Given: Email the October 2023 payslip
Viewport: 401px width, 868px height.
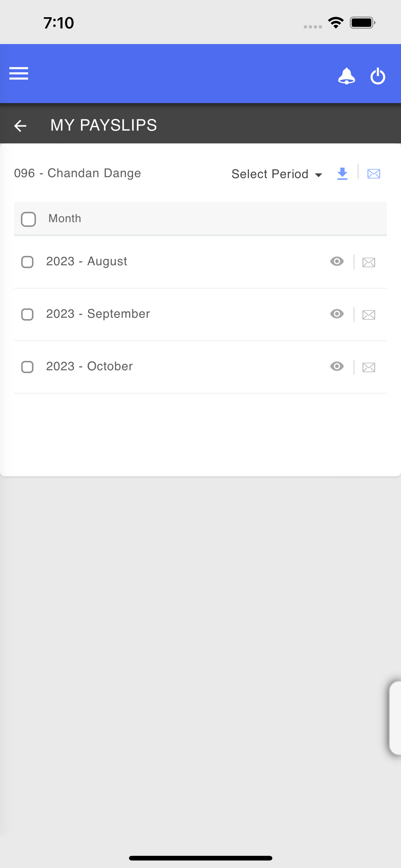Looking at the screenshot, I should click(x=369, y=367).
